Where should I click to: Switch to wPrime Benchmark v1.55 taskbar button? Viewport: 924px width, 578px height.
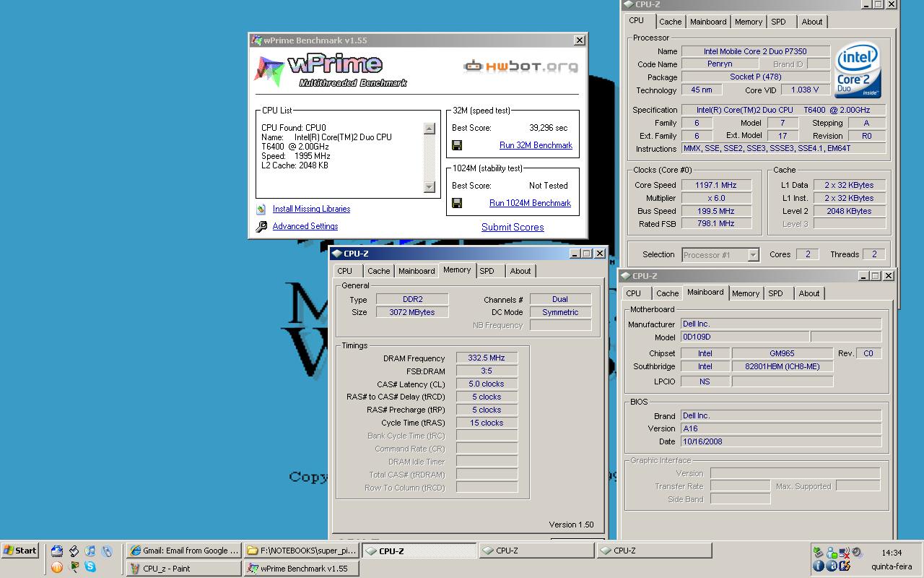pyautogui.click(x=301, y=569)
